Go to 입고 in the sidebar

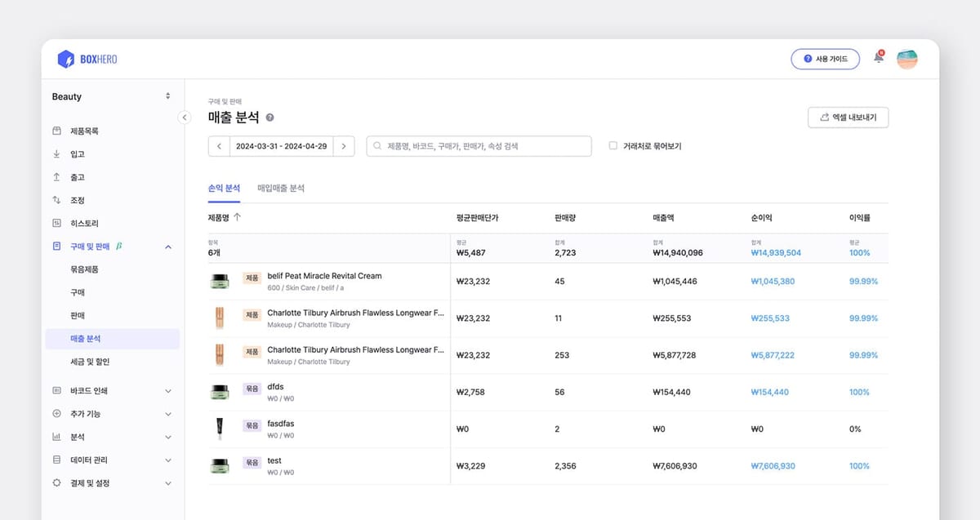click(78, 154)
